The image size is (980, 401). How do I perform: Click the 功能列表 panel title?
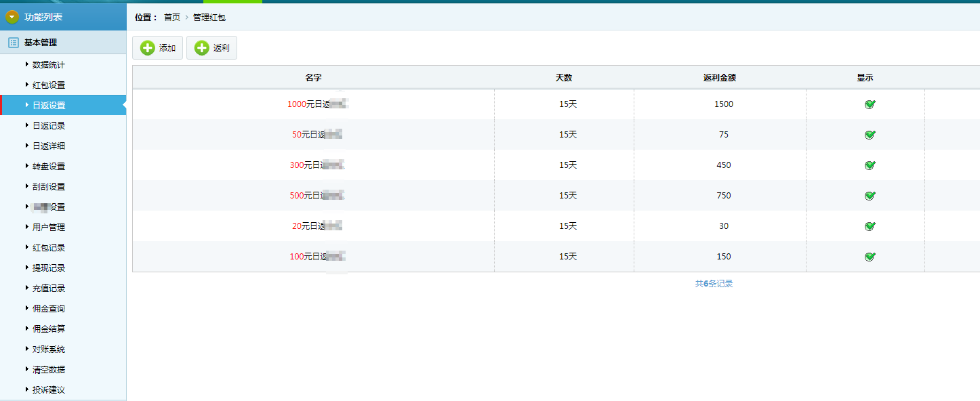tap(43, 17)
